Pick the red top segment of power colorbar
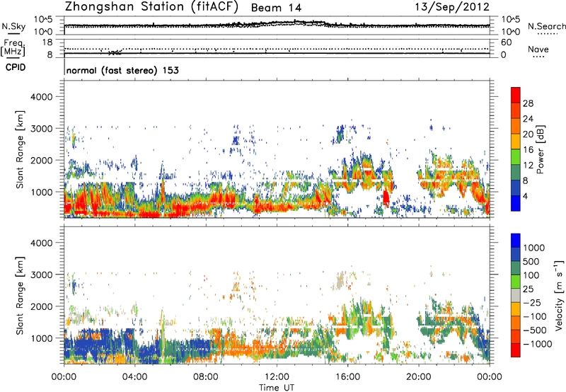The width and height of the screenshot is (566, 392). pos(516,95)
